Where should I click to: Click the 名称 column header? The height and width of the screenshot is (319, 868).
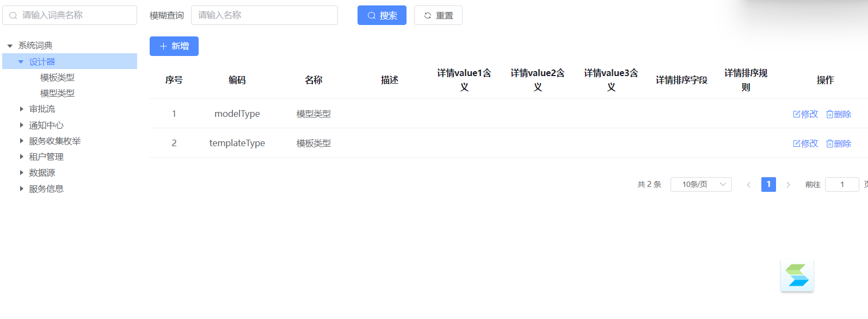(313, 80)
